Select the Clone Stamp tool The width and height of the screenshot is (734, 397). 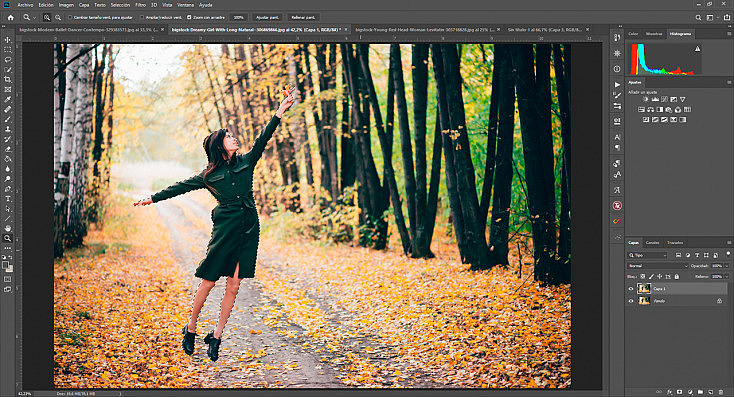(x=7, y=129)
